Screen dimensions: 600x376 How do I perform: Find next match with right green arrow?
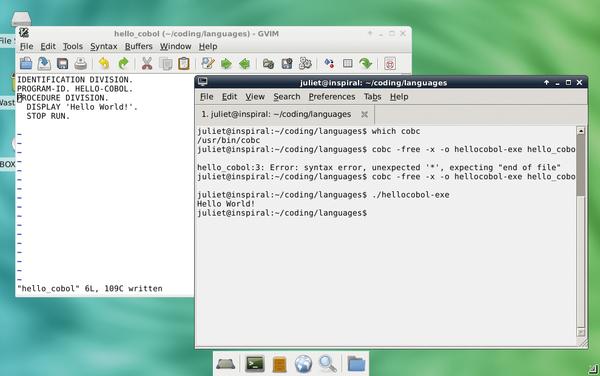227,63
